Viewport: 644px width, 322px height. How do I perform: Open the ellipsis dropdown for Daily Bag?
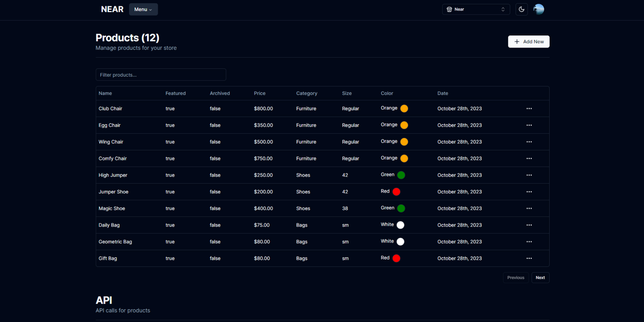529,225
